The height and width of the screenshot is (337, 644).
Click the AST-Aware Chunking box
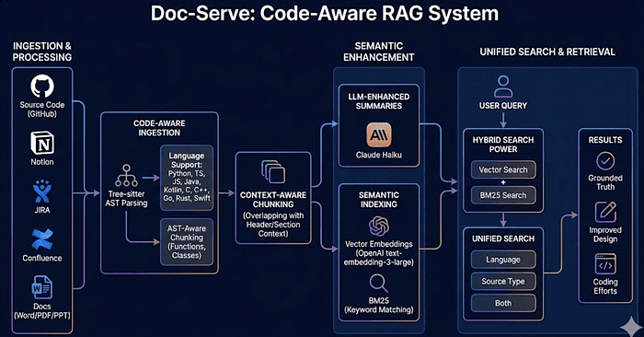[x=187, y=241]
